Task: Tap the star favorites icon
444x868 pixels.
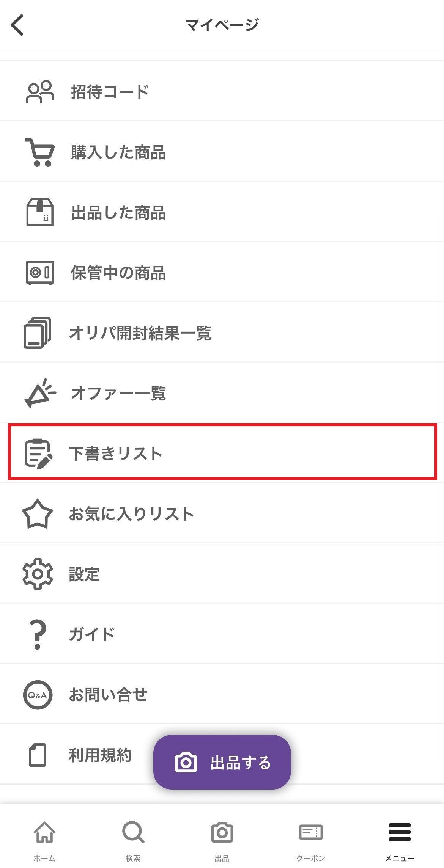Action: (x=37, y=514)
